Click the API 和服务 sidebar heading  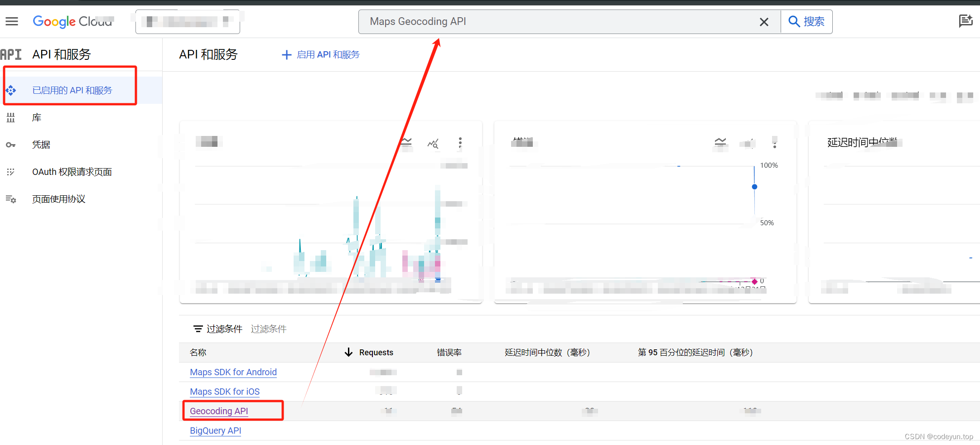click(x=62, y=54)
